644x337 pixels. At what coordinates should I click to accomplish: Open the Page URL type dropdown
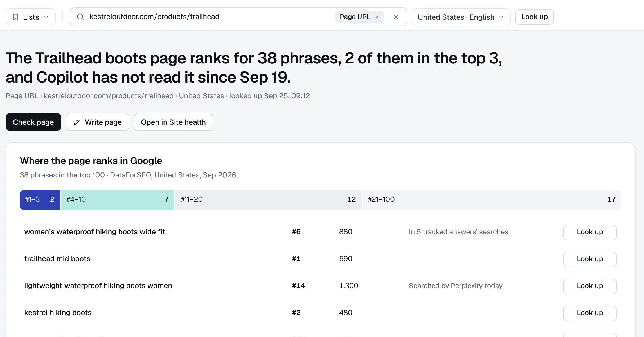coord(359,17)
